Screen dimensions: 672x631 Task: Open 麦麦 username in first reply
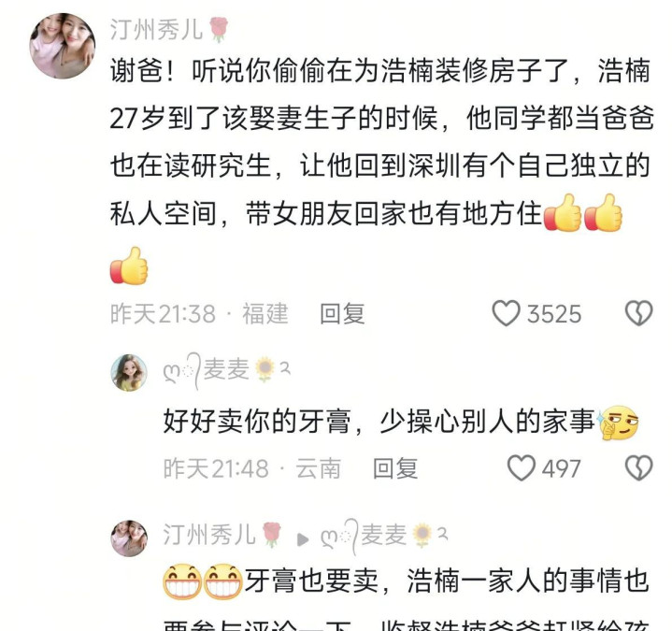pos(226,370)
